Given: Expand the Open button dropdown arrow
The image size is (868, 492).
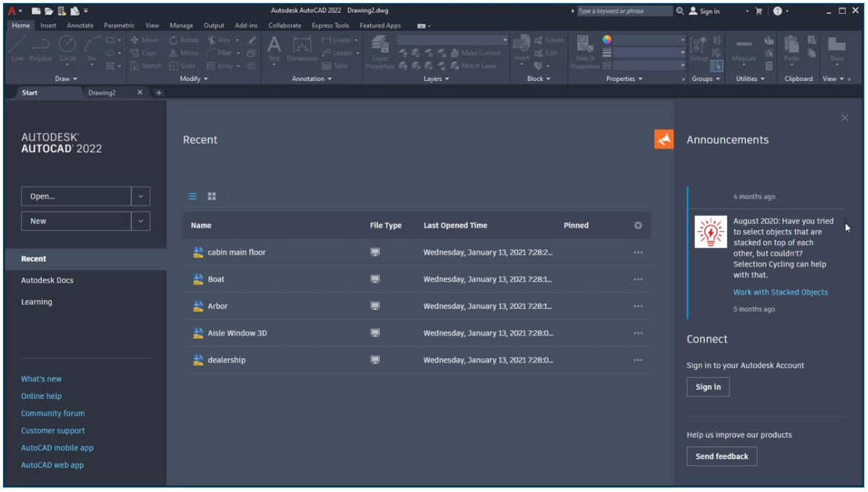Looking at the screenshot, I should pyautogui.click(x=141, y=197).
